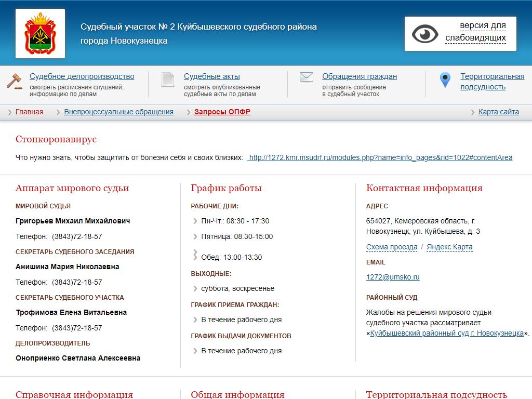
Task: Toggle версия для слабовидящих mode
Action: click(x=475, y=32)
